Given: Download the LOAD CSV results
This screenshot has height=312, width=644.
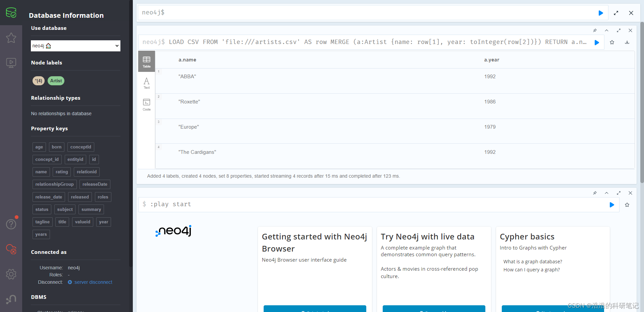Looking at the screenshot, I should [627, 42].
